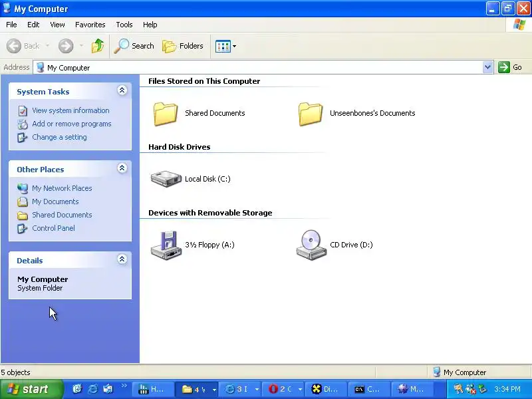Switch to the 'H...' taskbar button
532x399 pixels.
(152, 389)
